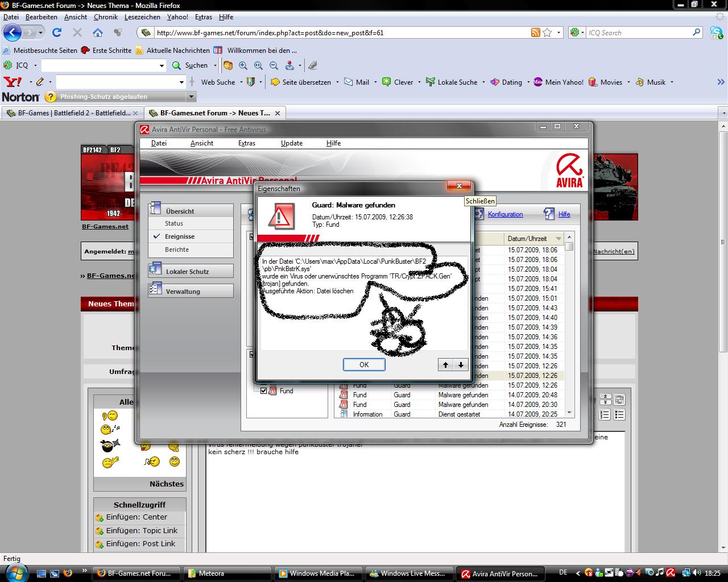This screenshot has width=728, height=582.
Task: Switch to BF-Games | Battlefield 2 tab
Action: pos(72,113)
